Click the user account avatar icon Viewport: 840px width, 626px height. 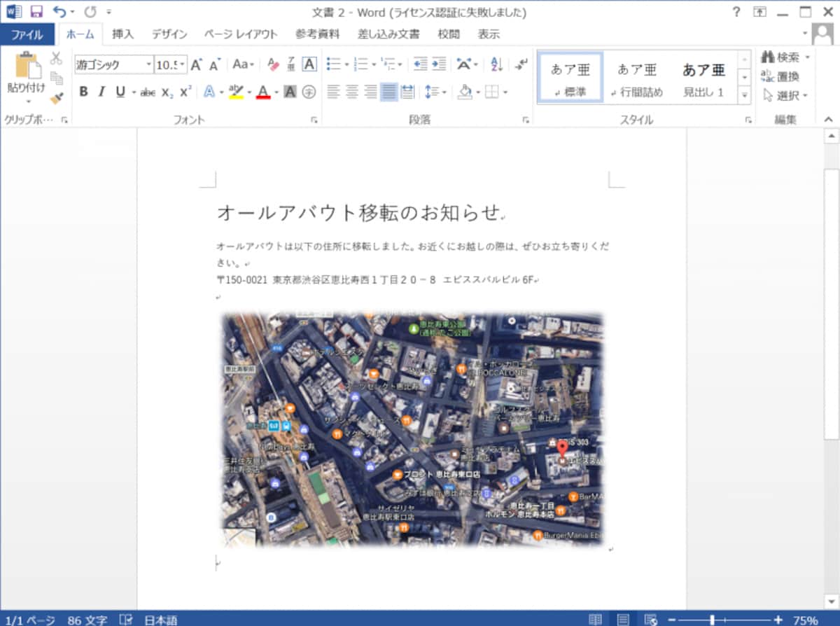(822, 34)
